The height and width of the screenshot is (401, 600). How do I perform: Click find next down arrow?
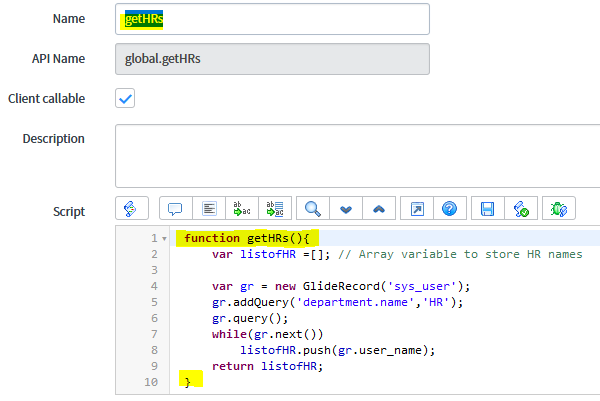[x=346, y=209]
